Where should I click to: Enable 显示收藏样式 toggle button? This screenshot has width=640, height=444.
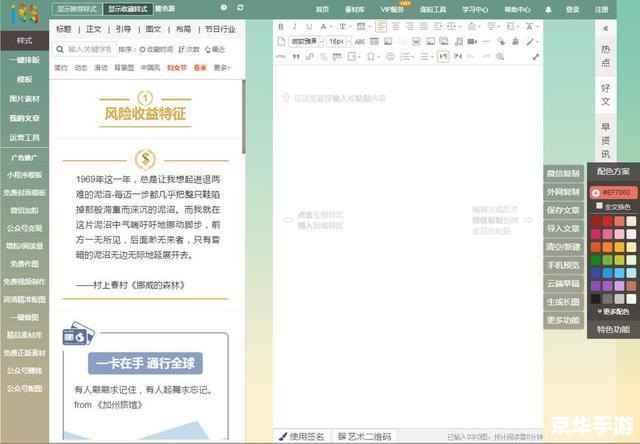click(x=128, y=9)
